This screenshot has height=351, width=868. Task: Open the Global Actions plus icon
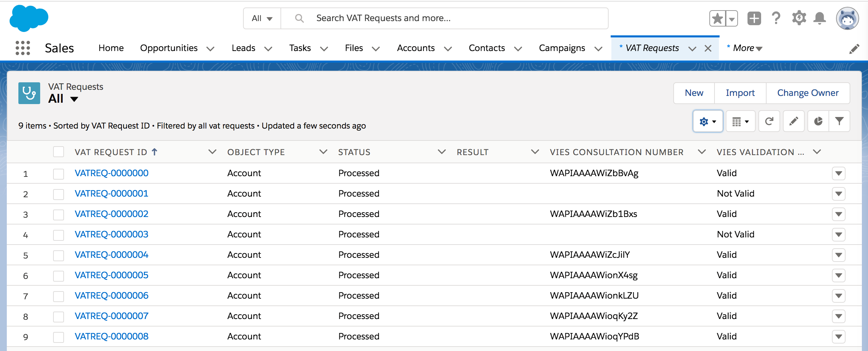(754, 18)
